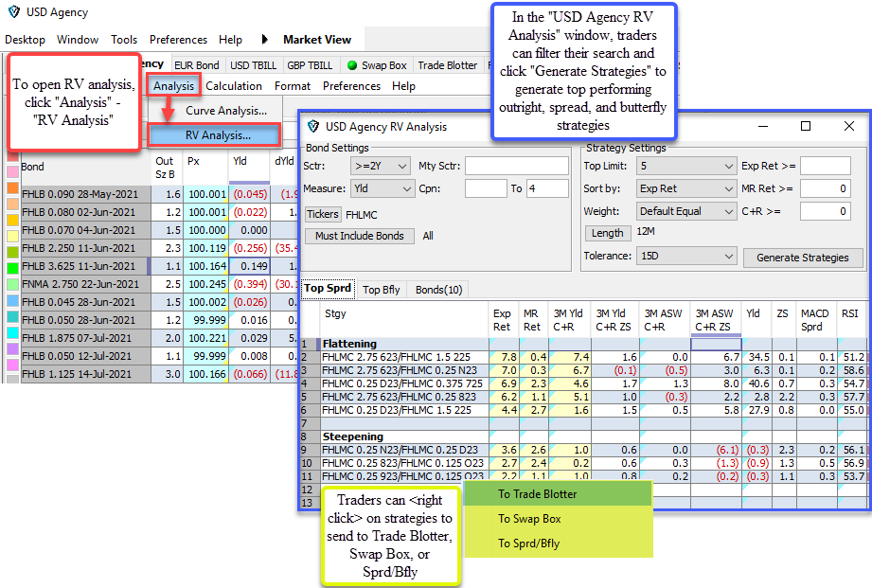Switch to the GBP TBILL tab

(x=310, y=65)
